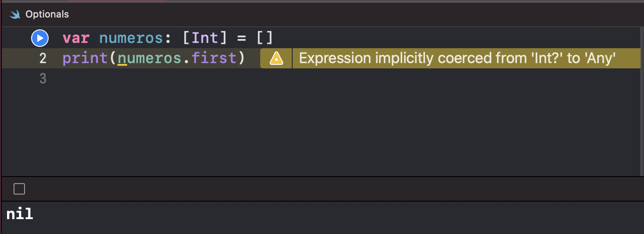Viewport: 644px width, 234px height.
Task: Run the playground with the blue play button
Action: coord(39,39)
